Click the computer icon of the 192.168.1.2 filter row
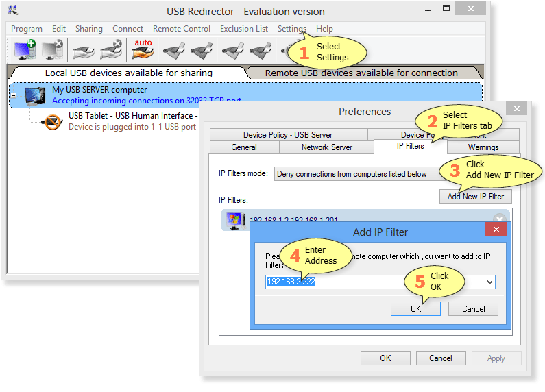This screenshot has height=392, width=545. click(x=235, y=221)
